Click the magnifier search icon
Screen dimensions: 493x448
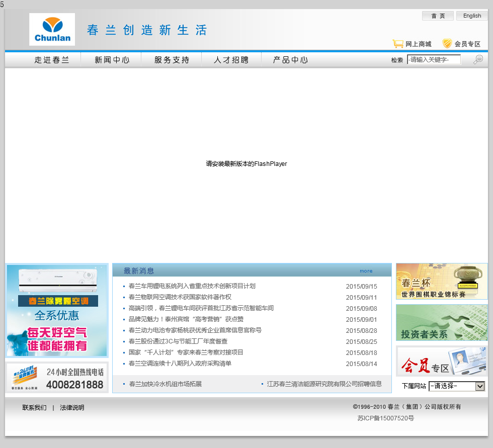(x=478, y=59)
